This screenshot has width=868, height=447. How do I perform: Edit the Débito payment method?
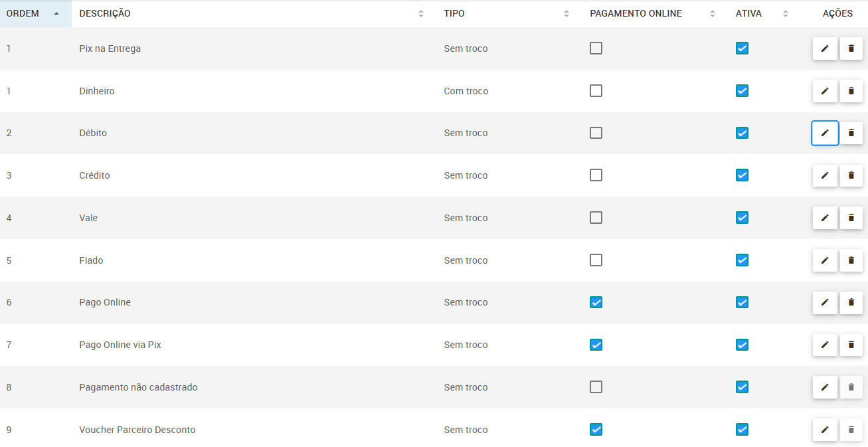click(x=825, y=133)
